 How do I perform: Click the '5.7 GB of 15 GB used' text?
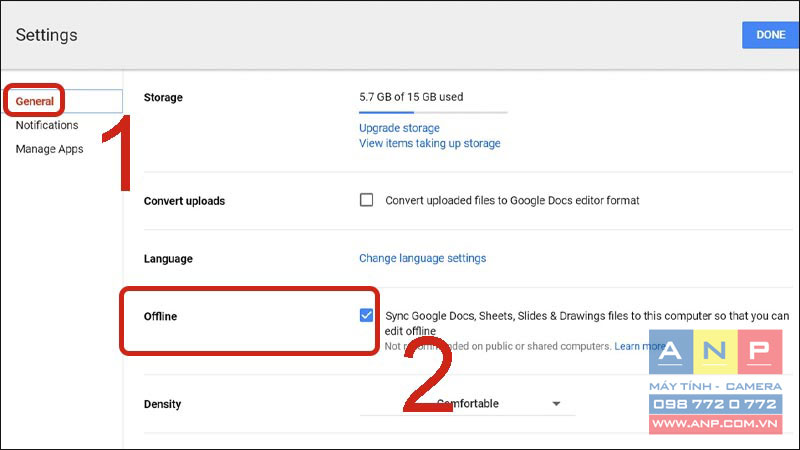coord(411,97)
